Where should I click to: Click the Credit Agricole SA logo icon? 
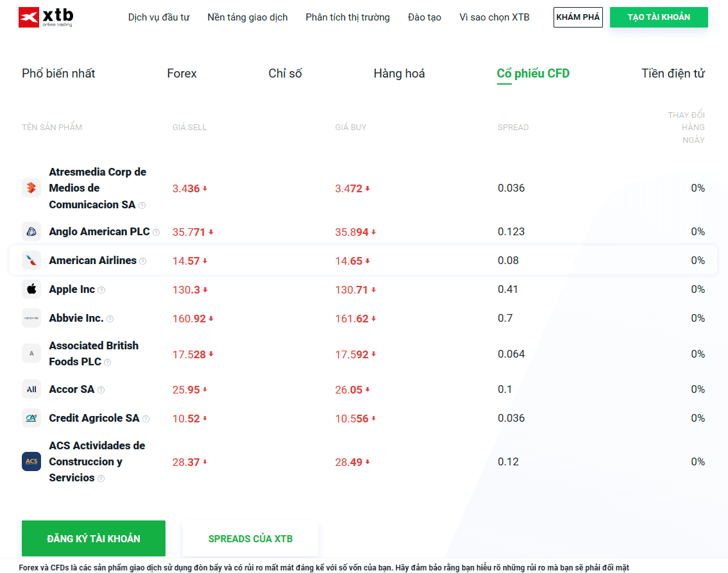[x=31, y=418]
